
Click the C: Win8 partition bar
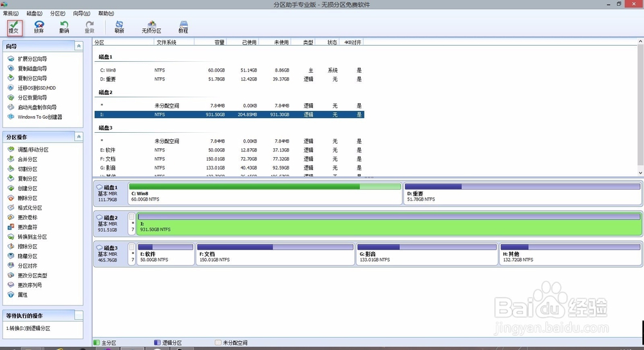click(x=265, y=193)
